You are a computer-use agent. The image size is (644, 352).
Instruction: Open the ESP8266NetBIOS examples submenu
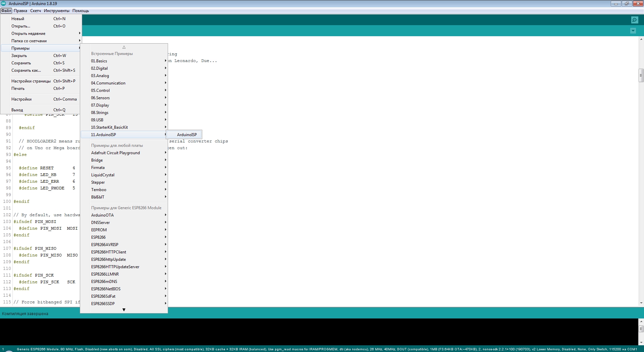tap(124, 289)
